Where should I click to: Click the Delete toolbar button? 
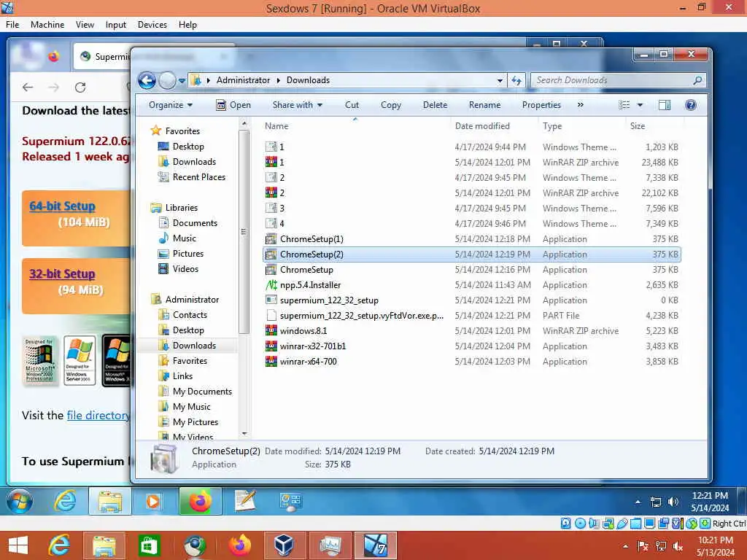coord(435,105)
